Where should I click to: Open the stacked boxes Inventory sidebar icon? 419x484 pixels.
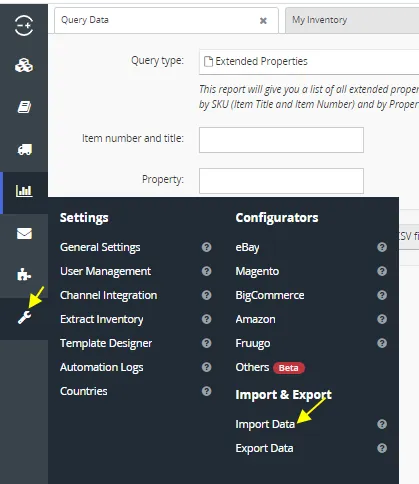(24, 65)
